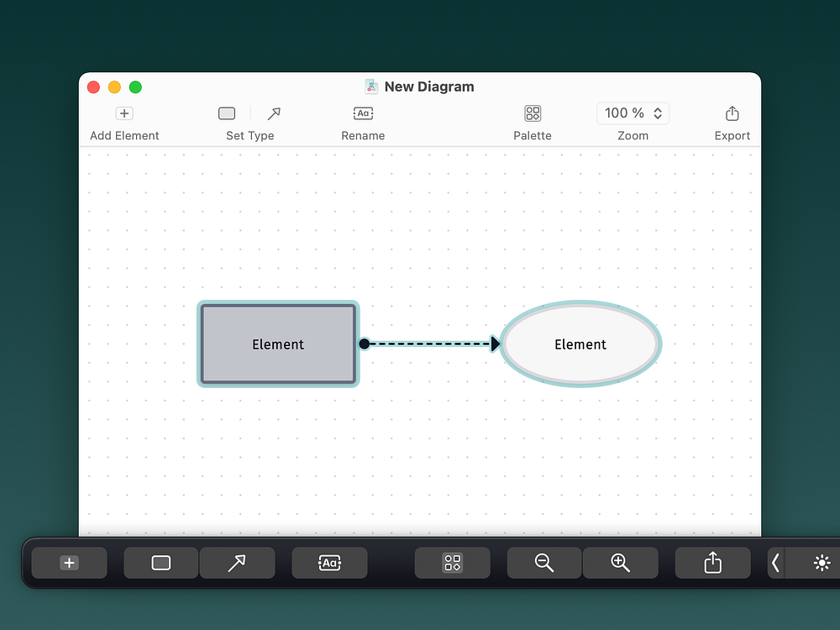Zoom in using Touch Bar magnifier plus
Image resolution: width=840 pixels, height=630 pixels.
tap(620, 563)
